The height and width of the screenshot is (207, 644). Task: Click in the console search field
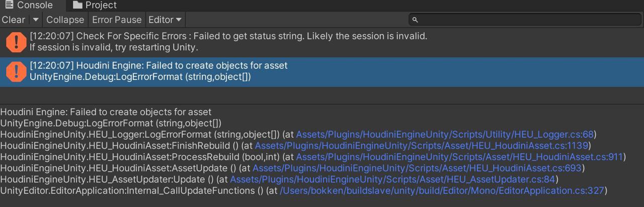point(526,20)
